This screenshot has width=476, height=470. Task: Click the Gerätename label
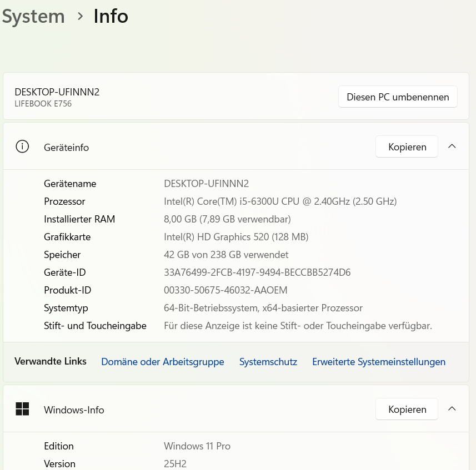click(70, 184)
